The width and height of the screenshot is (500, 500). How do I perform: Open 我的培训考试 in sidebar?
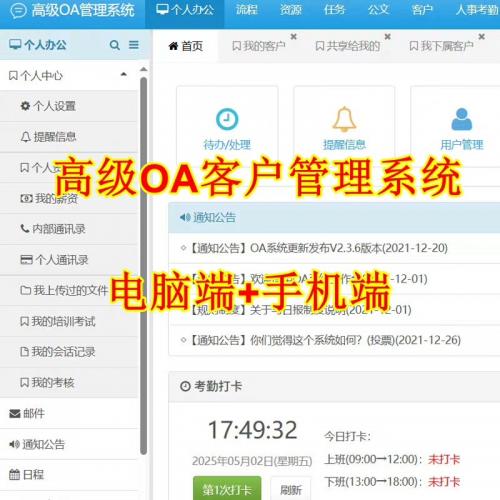pyautogui.click(x=69, y=321)
